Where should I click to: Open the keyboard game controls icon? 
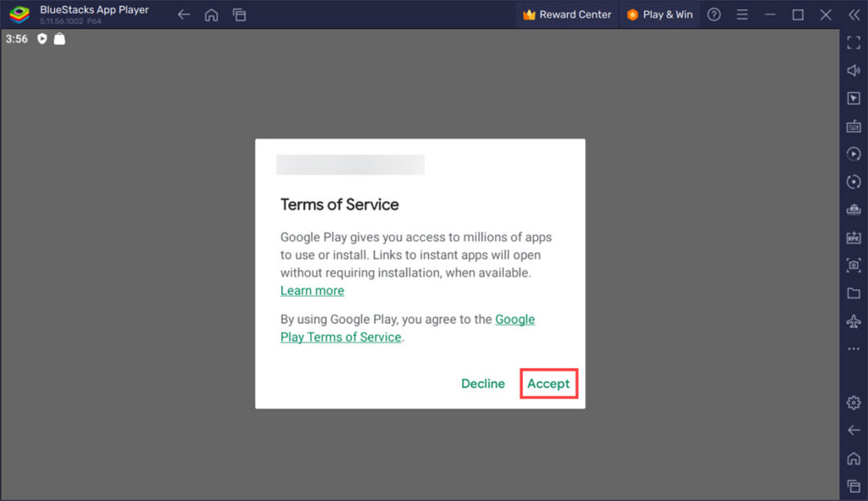[x=854, y=126]
